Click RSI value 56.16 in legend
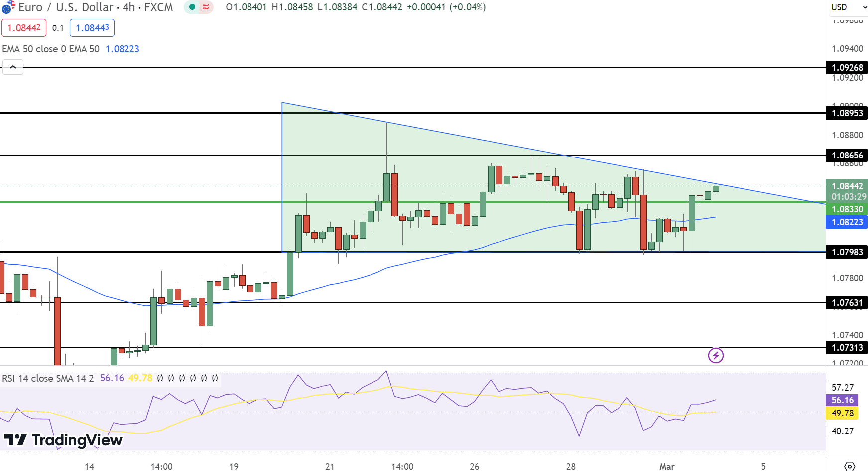Image resolution: width=868 pixels, height=471 pixels. pos(112,378)
